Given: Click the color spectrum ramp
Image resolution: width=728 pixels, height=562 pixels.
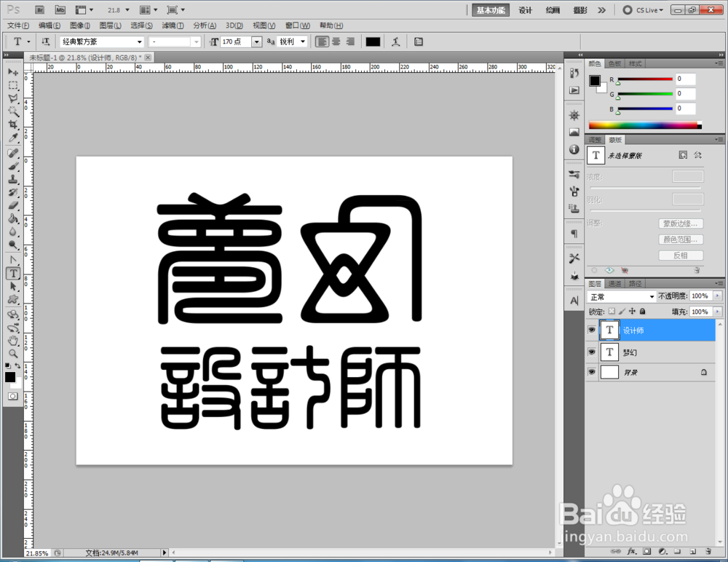Looking at the screenshot, I should 645,125.
